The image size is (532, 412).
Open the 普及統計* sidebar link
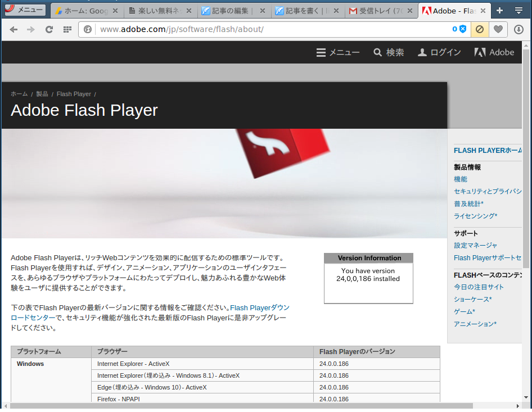click(x=468, y=203)
